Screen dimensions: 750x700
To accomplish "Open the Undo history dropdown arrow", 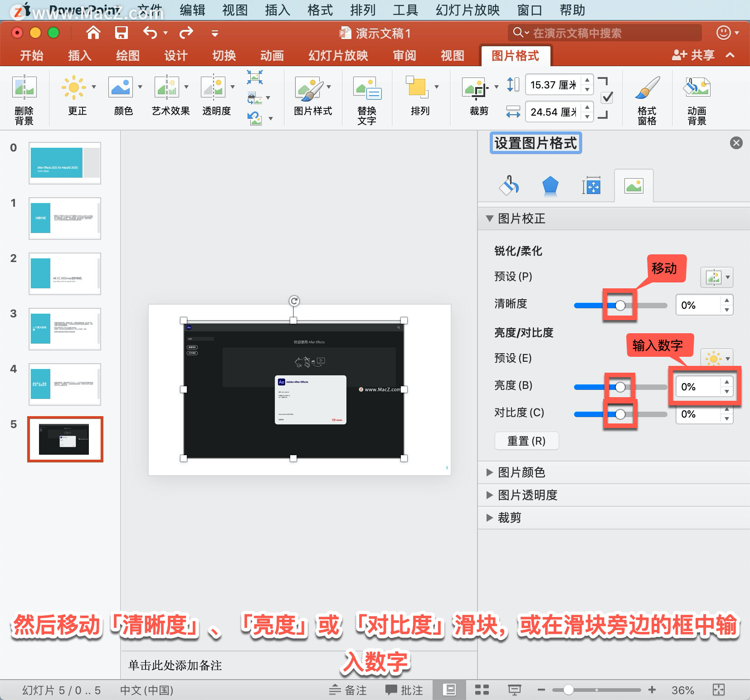I will 166,33.
